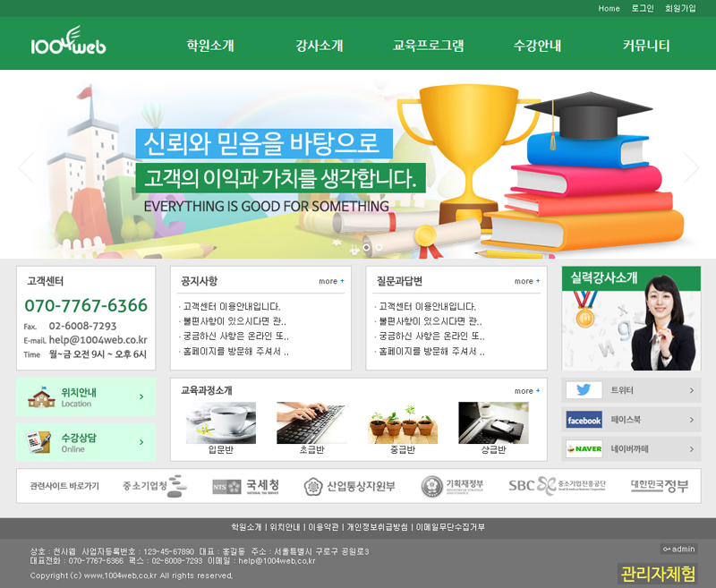The height and width of the screenshot is (588, 716).
Task: Select the 입문반 course thumbnail
Action: click(220, 422)
